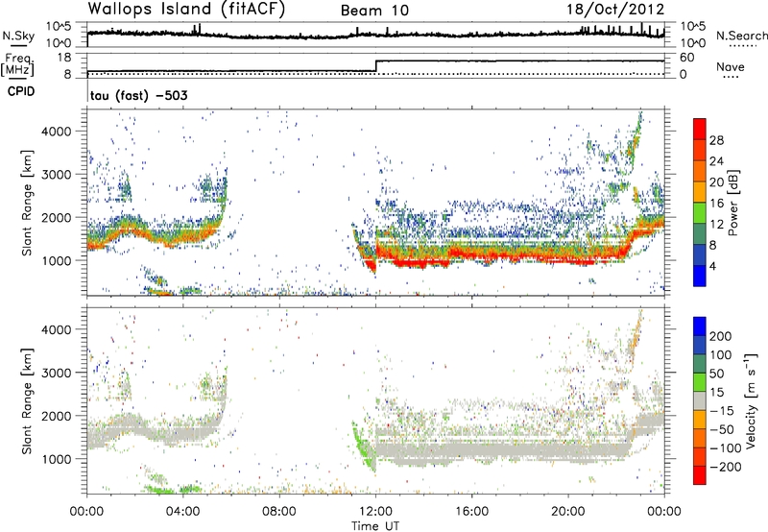Click the '-200' tick on velocity colorbar
Viewport: 768px width, 532px height.
[725, 467]
